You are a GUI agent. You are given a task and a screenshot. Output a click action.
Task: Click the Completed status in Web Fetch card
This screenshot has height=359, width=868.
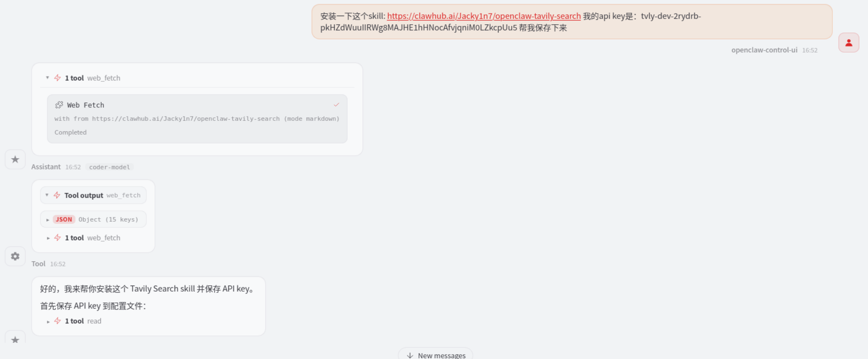point(70,133)
